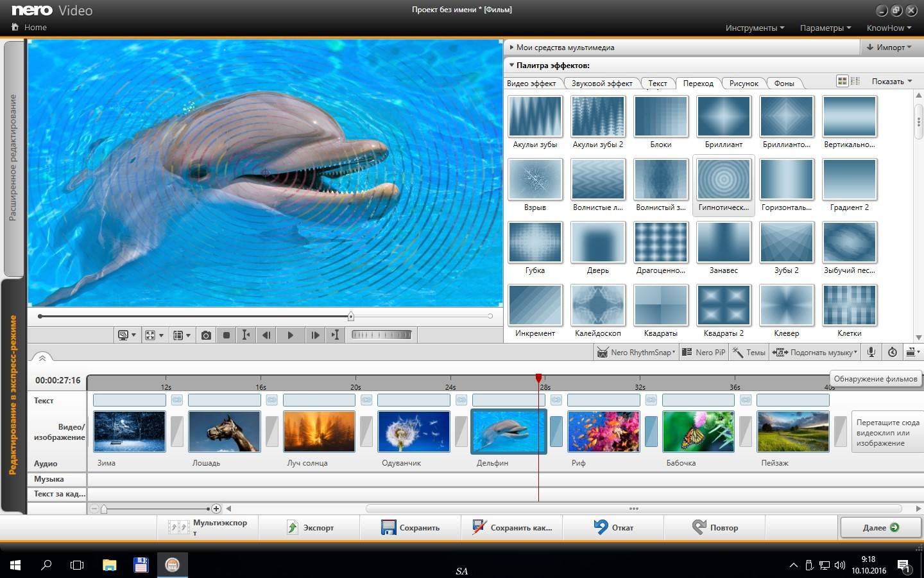Switch to the Текст effects tab

[657, 83]
